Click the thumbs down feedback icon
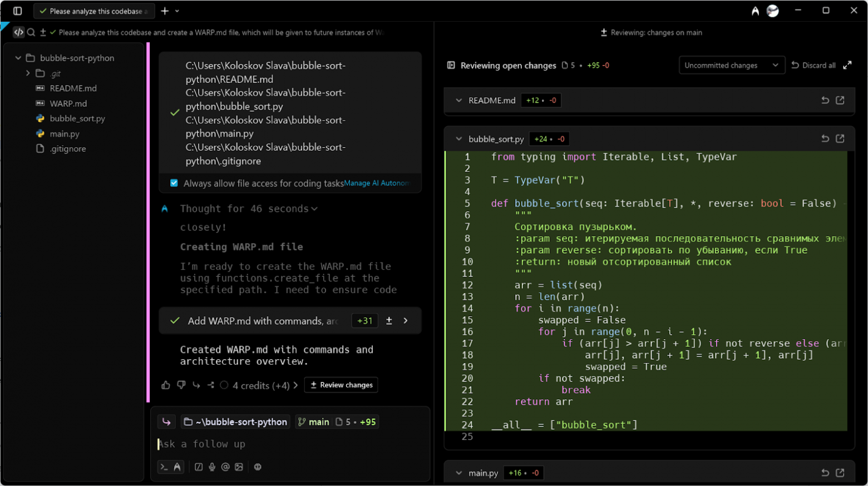The height and width of the screenshot is (486, 868). point(181,385)
